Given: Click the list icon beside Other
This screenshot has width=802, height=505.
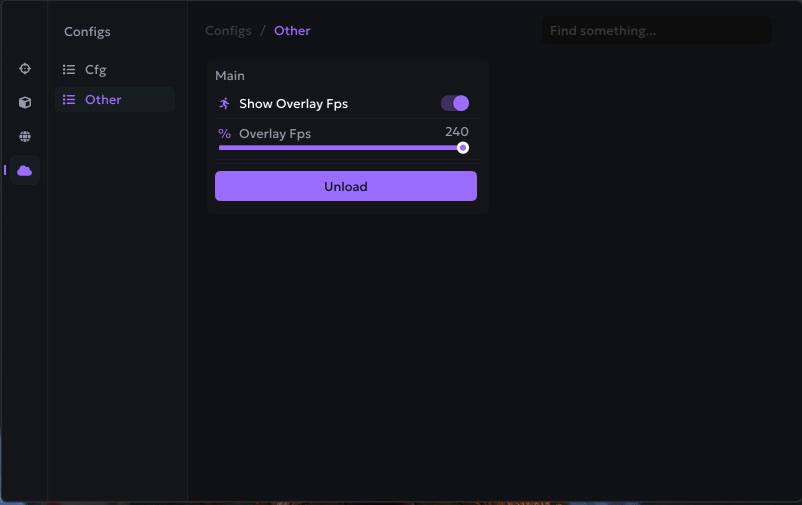Looking at the screenshot, I should coord(69,100).
